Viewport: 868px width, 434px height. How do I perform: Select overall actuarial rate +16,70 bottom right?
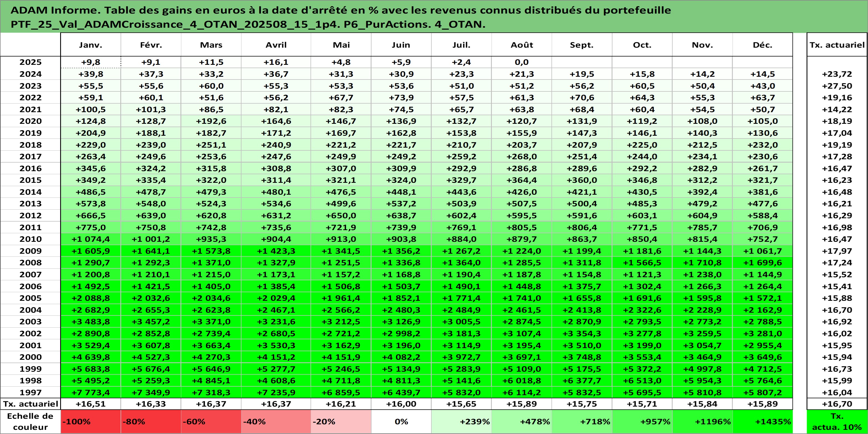click(x=837, y=404)
